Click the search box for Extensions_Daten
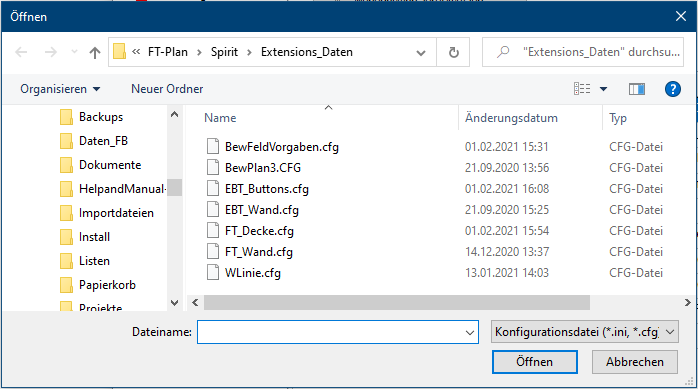698x389 pixels. click(583, 52)
